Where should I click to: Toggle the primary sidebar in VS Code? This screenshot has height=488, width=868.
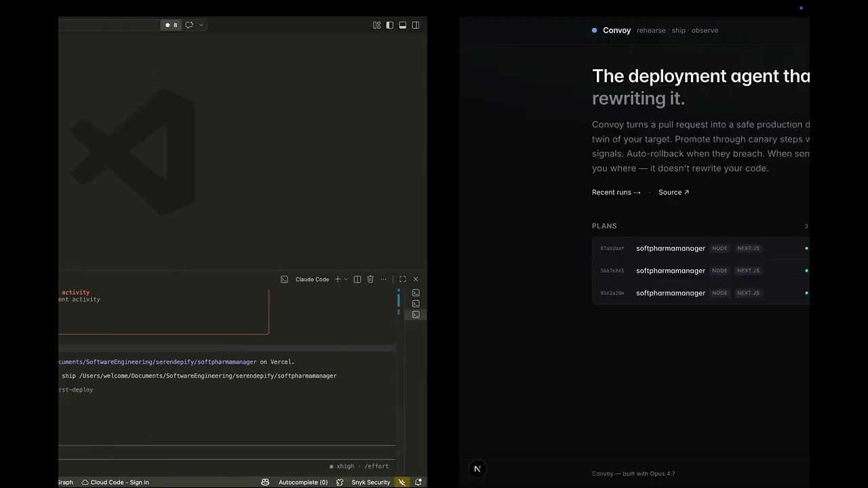[390, 25]
